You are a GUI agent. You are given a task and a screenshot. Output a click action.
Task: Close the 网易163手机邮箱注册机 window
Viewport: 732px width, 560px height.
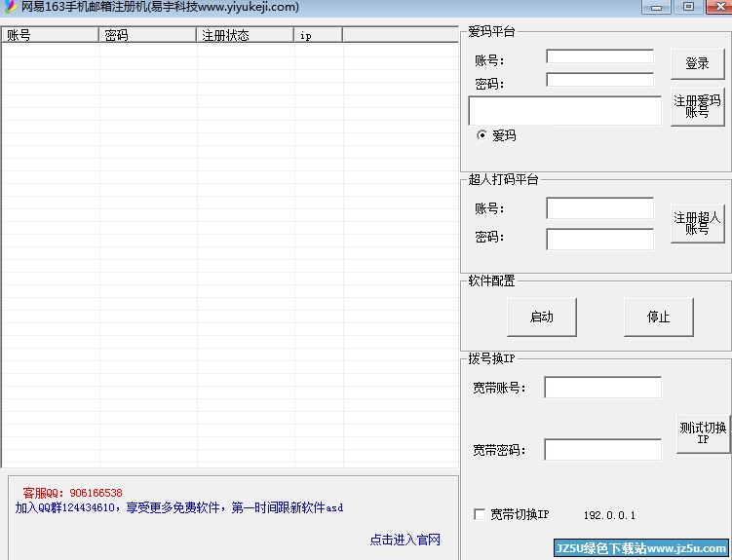[719, 7]
